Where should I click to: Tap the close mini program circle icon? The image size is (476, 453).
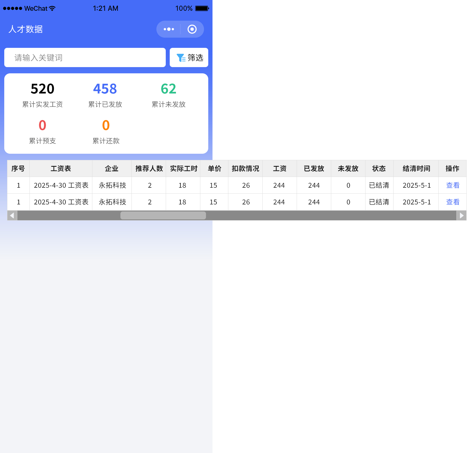point(192,29)
